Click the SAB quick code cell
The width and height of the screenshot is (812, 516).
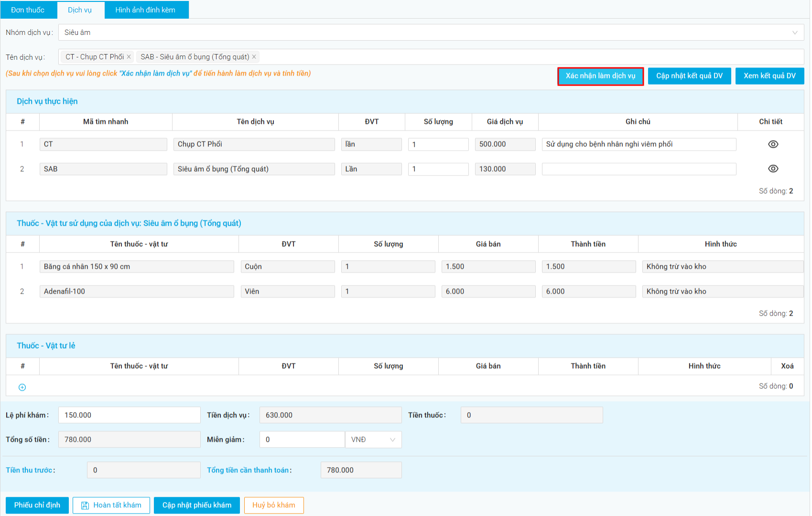[x=103, y=169]
